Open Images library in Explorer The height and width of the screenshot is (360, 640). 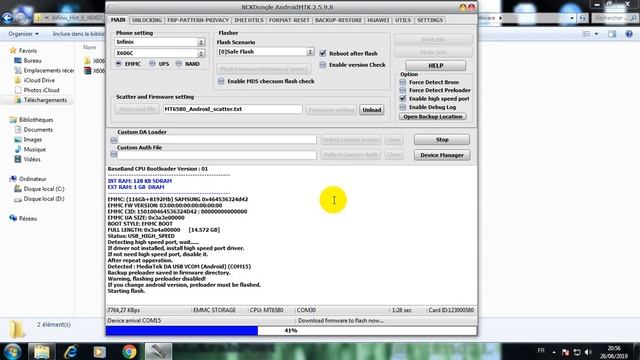pyautogui.click(x=28, y=140)
